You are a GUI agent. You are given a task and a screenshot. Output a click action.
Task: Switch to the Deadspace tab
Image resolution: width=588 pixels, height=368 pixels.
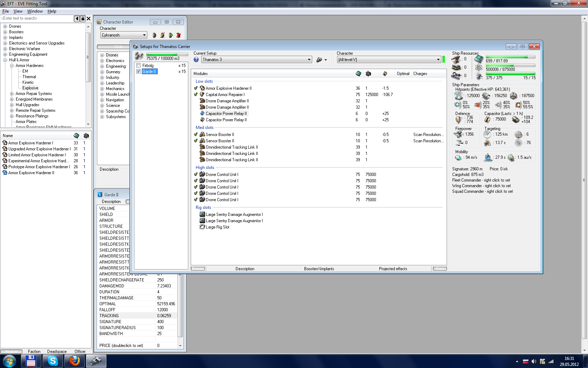pos(57,351)
